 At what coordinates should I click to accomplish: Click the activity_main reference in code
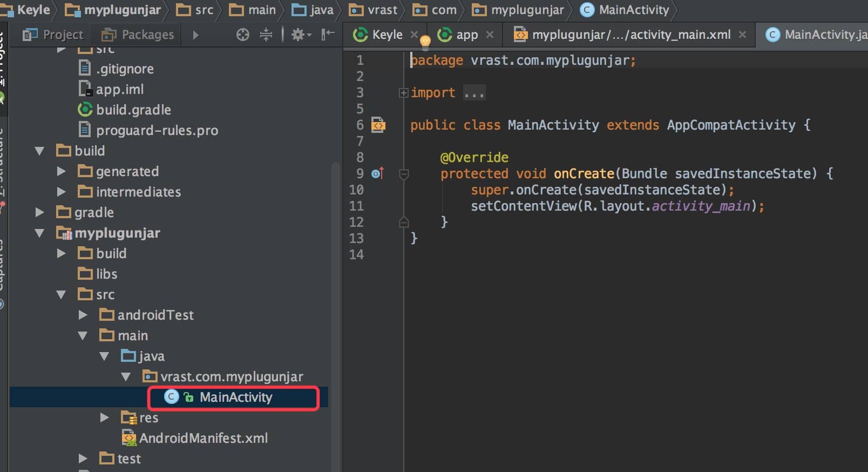(x=701, y=206)
